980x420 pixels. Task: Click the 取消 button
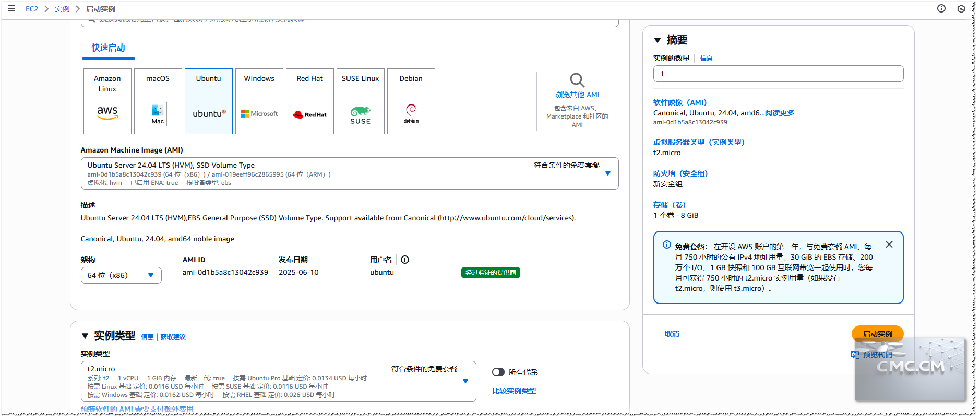[x=672, y=334]
